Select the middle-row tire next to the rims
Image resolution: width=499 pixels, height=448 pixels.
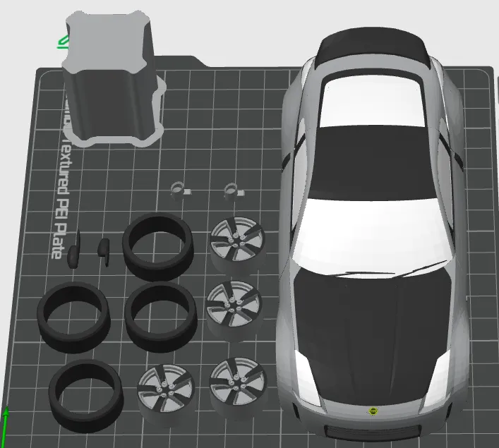pyautogui.click(x=161, y=317)
